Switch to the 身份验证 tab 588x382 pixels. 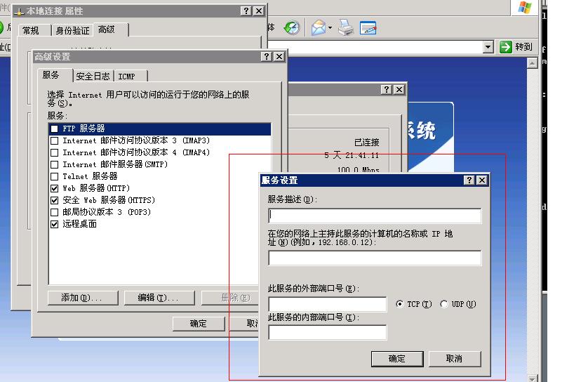pos(72,30)
